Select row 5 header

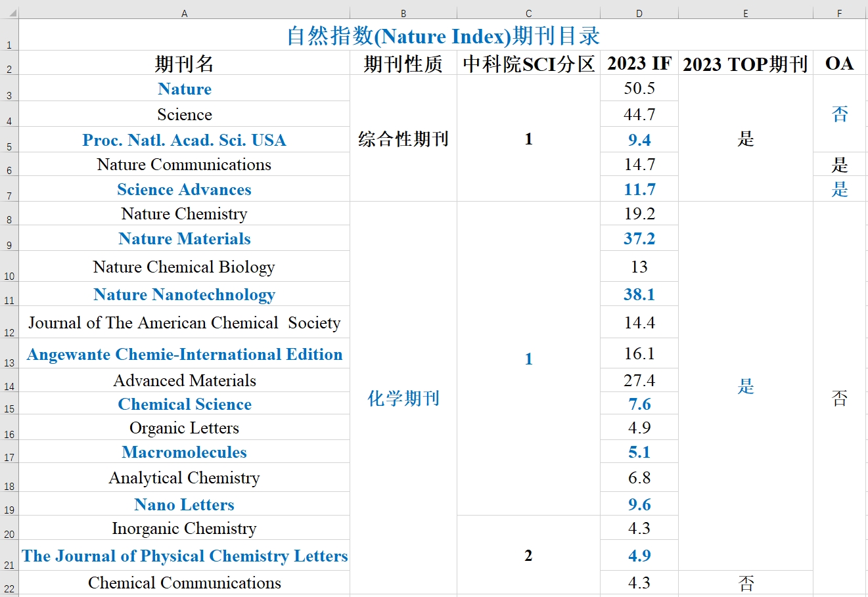point(9,140)
